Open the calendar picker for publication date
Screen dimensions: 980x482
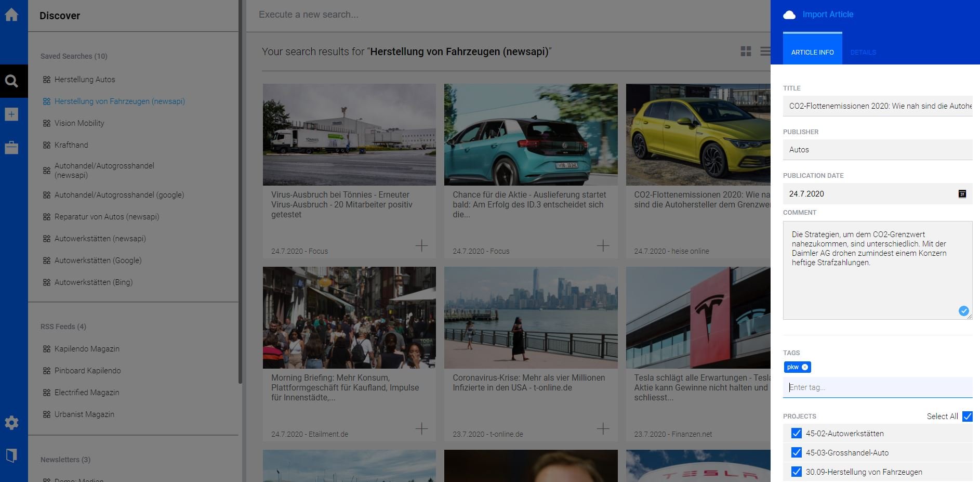[962, 194]
